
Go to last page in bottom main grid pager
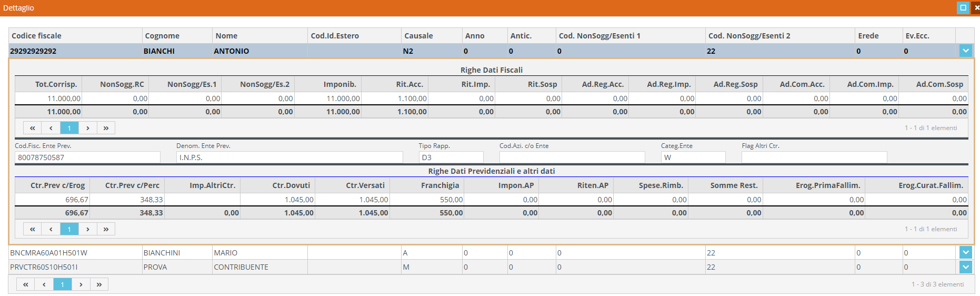[x=99, y=284]
